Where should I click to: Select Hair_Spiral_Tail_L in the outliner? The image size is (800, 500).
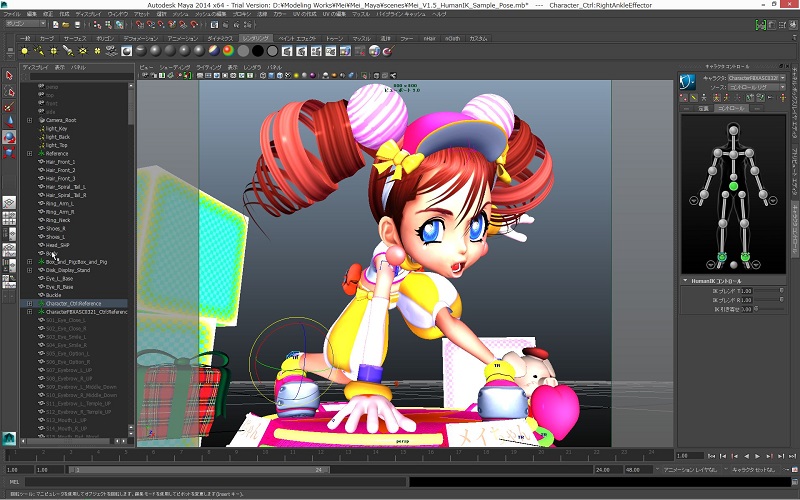(66, 187)
